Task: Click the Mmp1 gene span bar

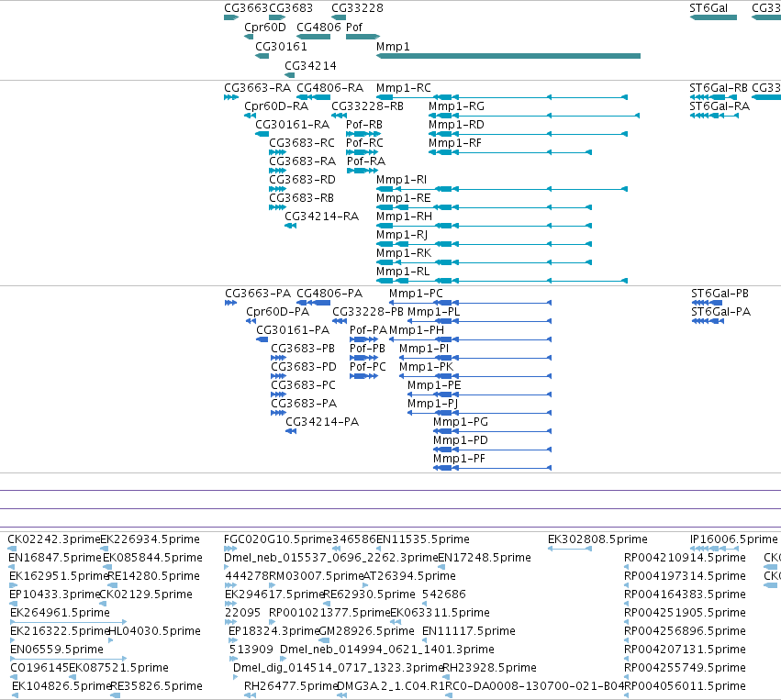Action: pos(508,56)
